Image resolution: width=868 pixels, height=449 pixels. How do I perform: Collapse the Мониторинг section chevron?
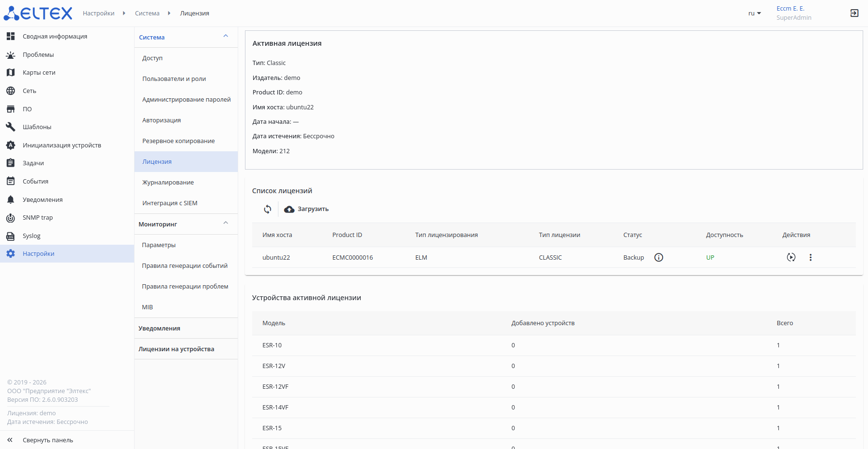226,224
